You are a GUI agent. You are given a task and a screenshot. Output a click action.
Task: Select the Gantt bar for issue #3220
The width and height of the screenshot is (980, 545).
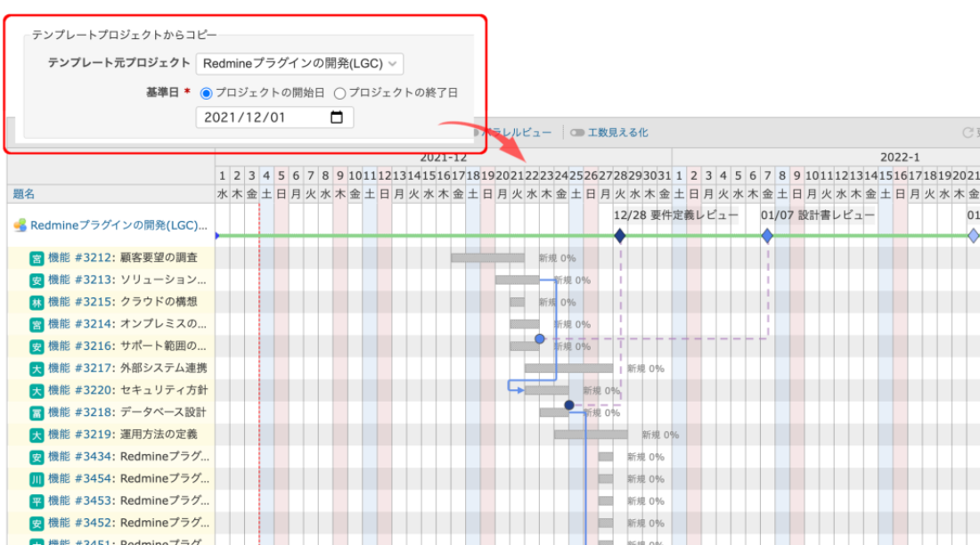[x=547, y=391]
